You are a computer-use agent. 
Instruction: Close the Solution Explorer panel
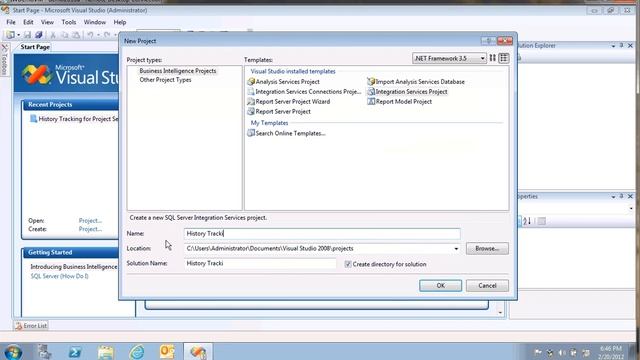630,46
